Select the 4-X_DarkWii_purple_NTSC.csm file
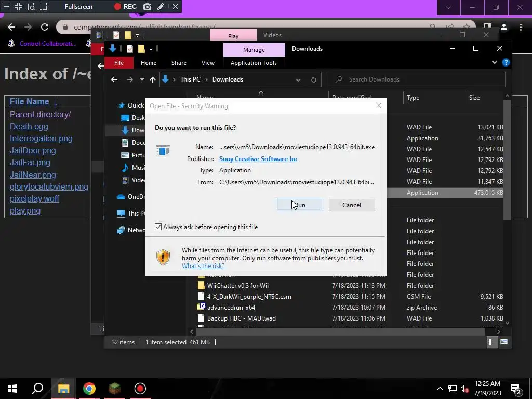The width and height of the screenshot is (532, 399). pos(249,297)
